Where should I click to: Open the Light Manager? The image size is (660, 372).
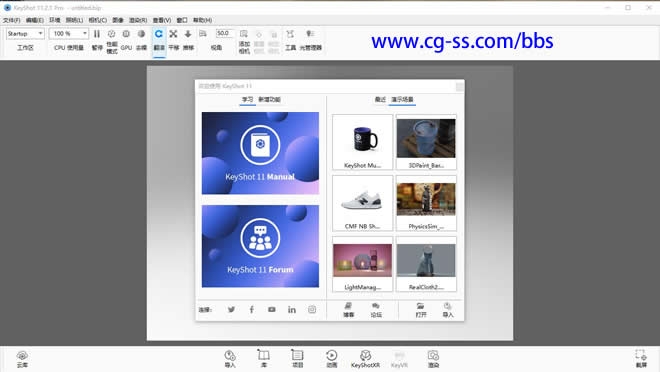tap(311, 40)
